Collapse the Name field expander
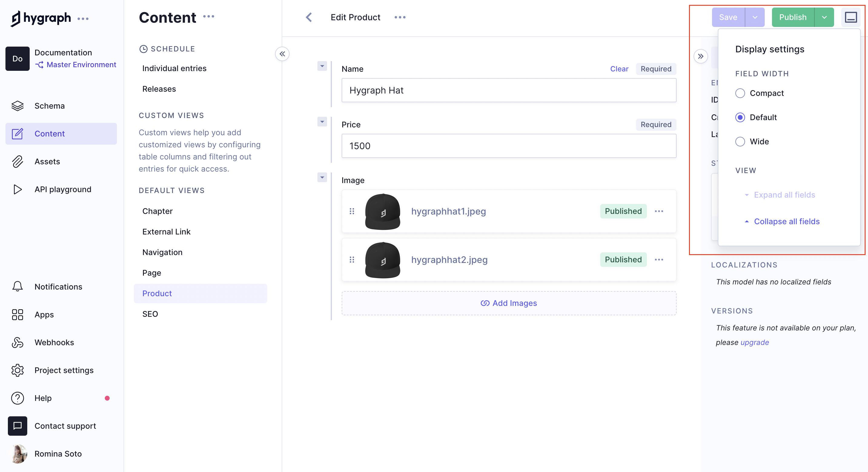 [322, 66]
